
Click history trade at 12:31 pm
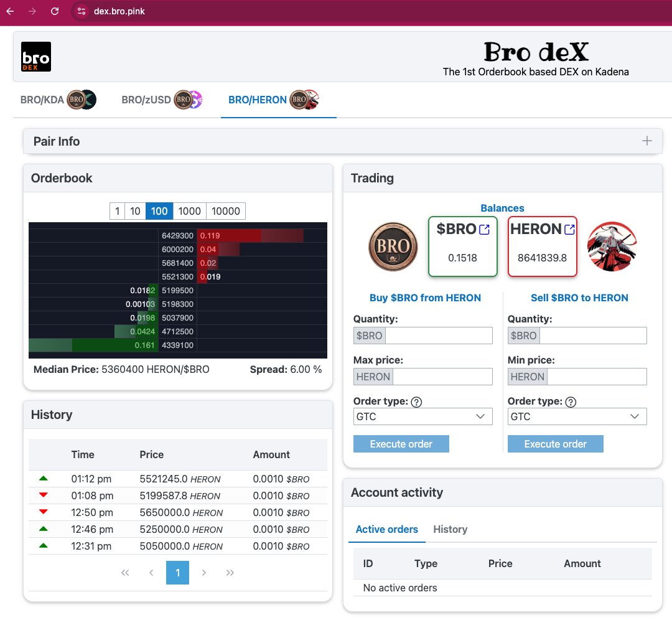pyautogui.click(x=178, y=546)
